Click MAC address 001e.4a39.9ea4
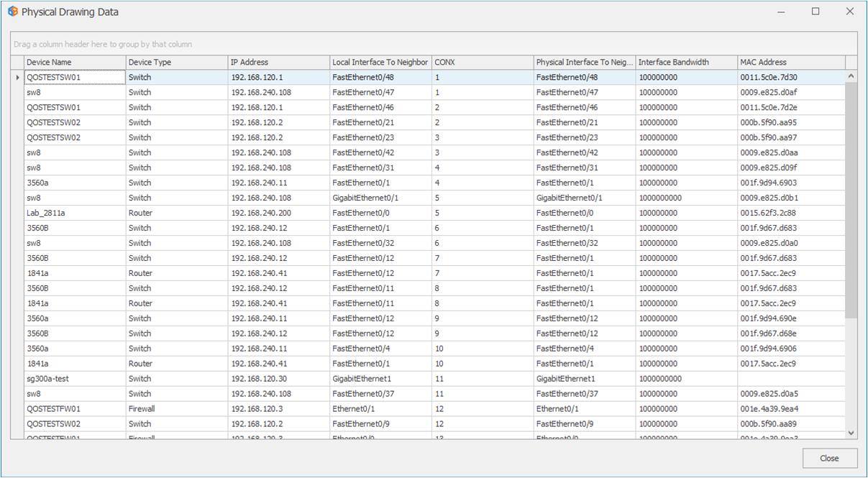Viewport: 868px width, 478px height. coord(792,409)
